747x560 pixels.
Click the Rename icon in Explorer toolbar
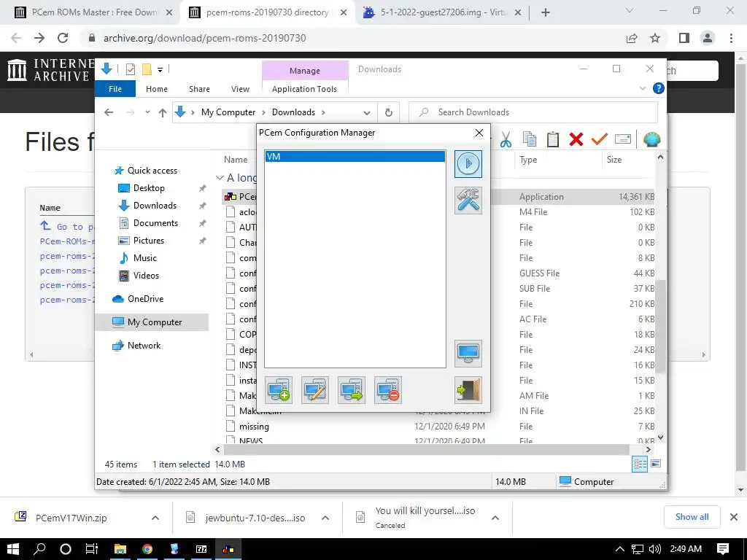(623, 139)
